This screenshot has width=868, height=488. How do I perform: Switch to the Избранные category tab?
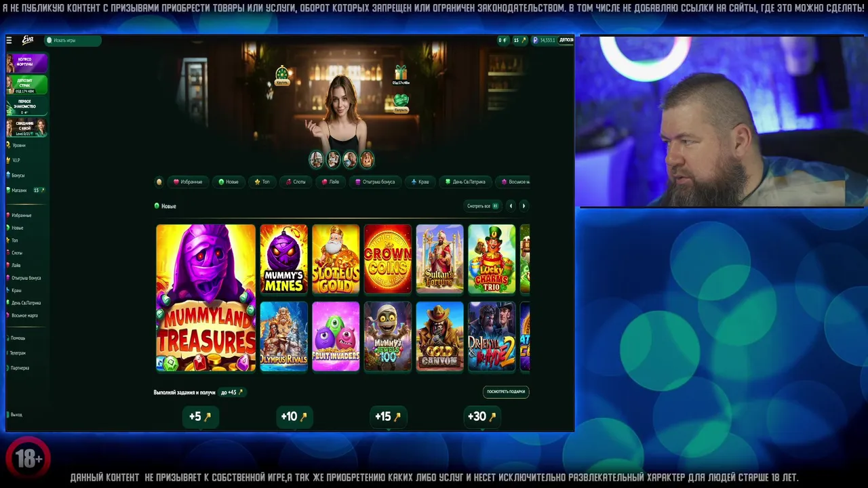[x=188, y=182]
